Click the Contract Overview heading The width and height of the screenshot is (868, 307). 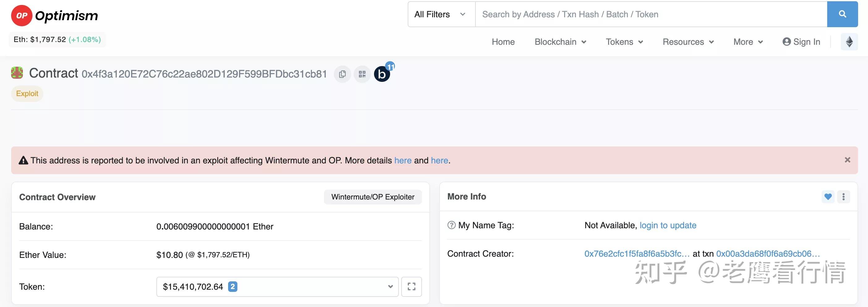(x=57, y=197)
